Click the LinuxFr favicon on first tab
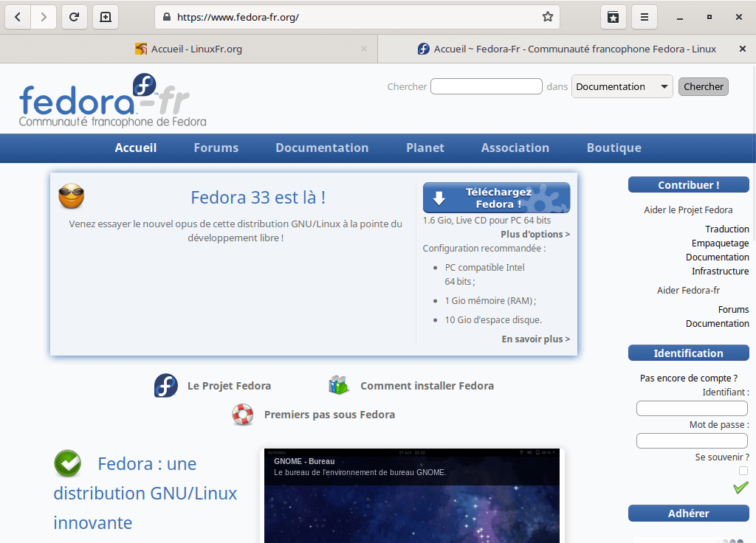The image size is (756, 543). (x=141, y=49)
